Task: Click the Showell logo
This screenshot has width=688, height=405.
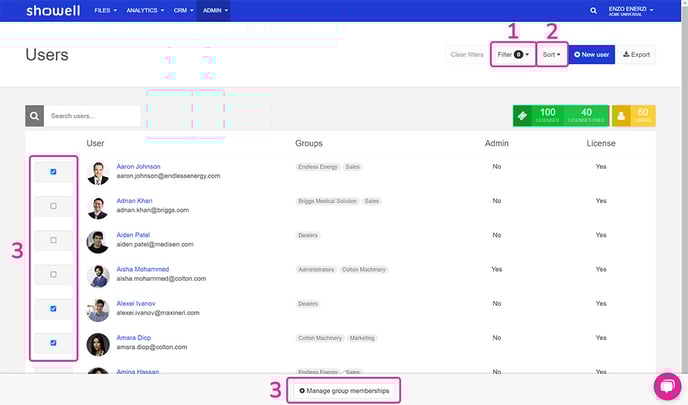Action: click(53, 10)
